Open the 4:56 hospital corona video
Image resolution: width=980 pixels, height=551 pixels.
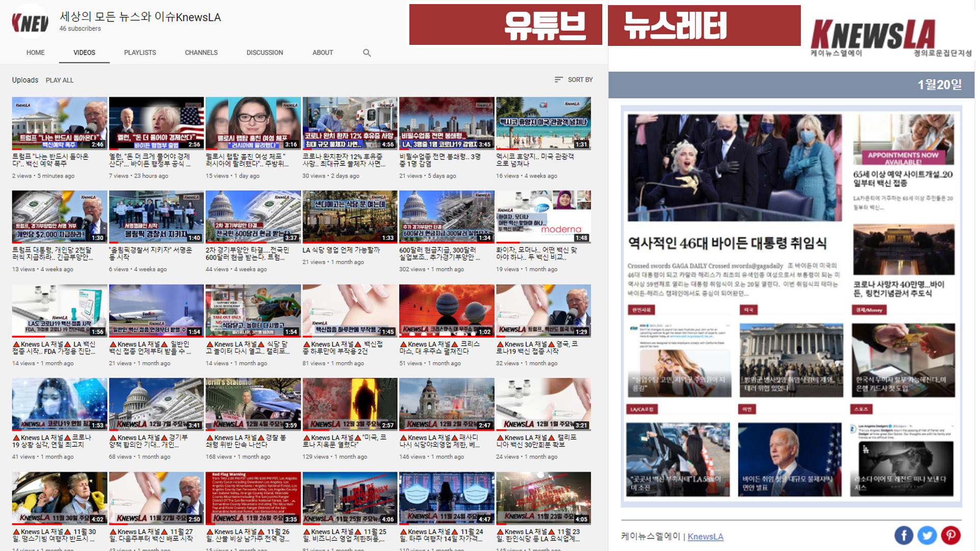(x=350, y=123)
